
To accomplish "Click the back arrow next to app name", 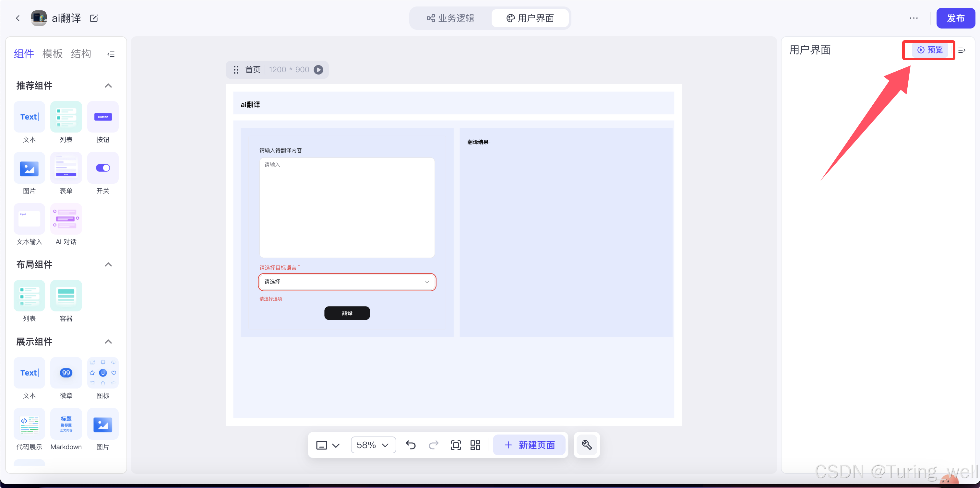I will [18, 18].
